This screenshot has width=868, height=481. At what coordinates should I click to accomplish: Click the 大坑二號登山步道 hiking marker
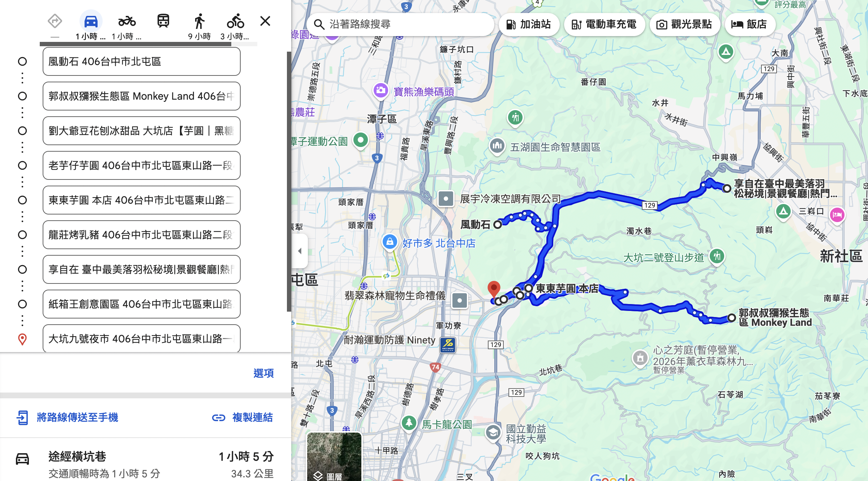(717, 257)
